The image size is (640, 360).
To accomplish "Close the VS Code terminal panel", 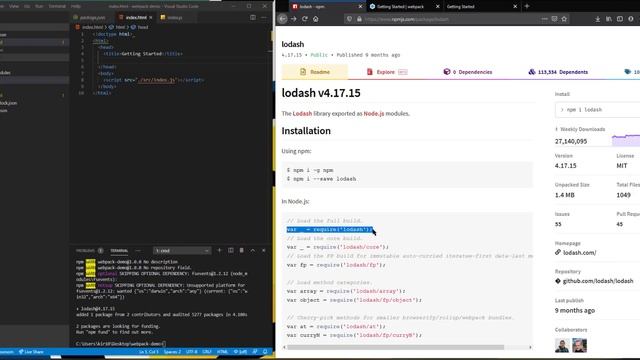I will pos(264,250).
